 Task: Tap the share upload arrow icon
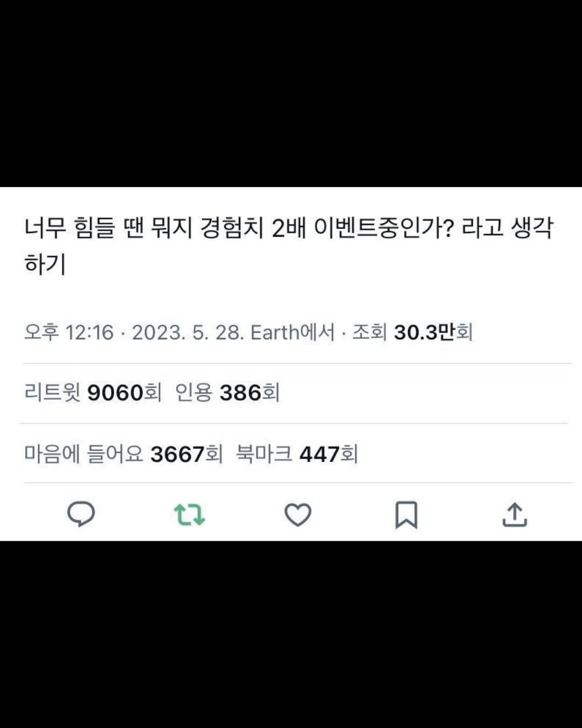click(x=515, y=514)
